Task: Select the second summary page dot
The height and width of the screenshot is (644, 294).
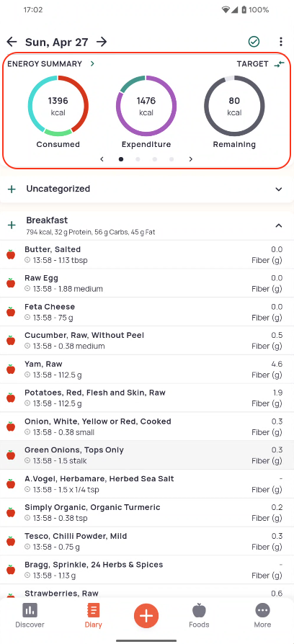Action: (x=138, y=159)
